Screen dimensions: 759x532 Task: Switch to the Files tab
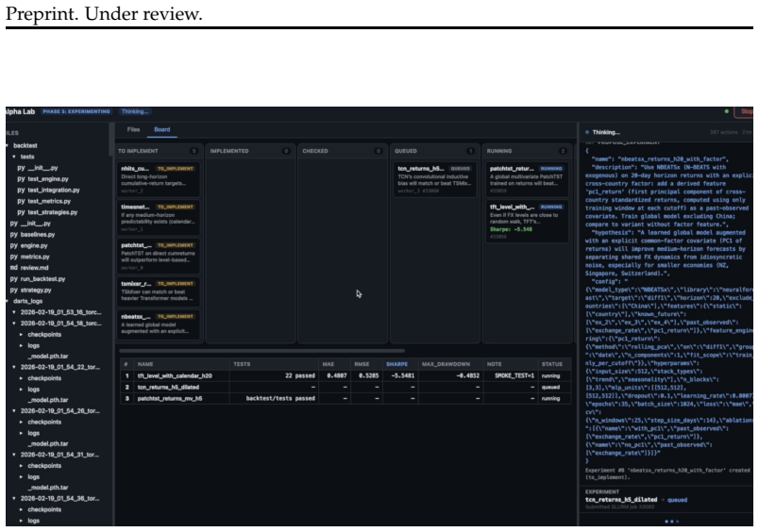click(134, 129)
